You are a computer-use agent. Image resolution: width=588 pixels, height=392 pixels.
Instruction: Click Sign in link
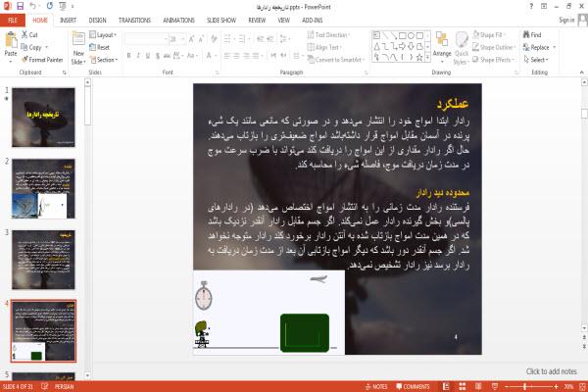click(x=566, y=21)
